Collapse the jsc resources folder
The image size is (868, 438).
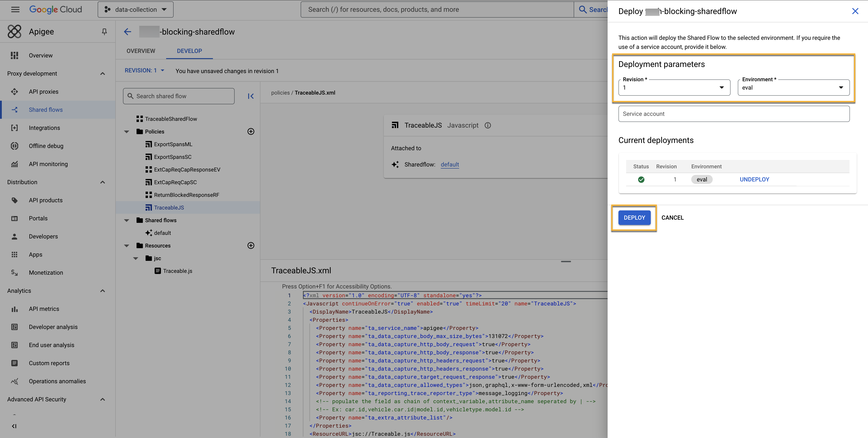(136, 259)
